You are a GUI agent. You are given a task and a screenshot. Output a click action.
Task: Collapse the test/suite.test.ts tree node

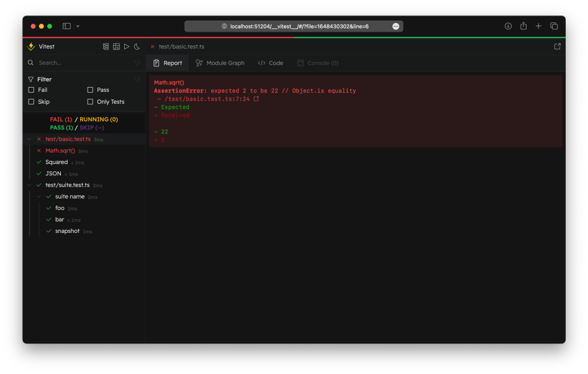click(x=29, y=185)
